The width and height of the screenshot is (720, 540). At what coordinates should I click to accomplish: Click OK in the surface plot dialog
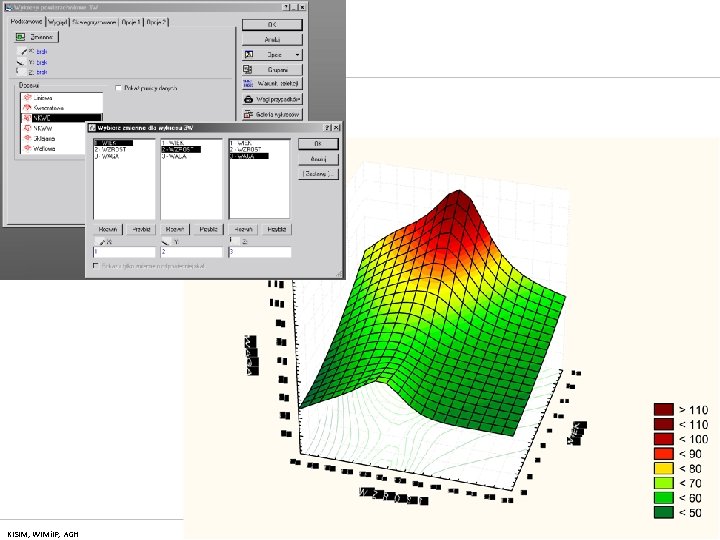(x=272, y=24)
